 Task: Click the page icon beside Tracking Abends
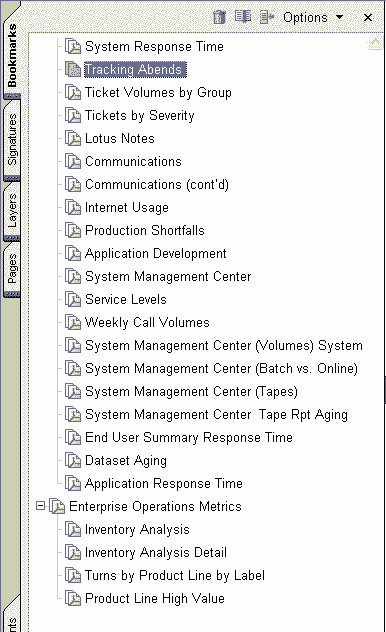click(73, 69)
